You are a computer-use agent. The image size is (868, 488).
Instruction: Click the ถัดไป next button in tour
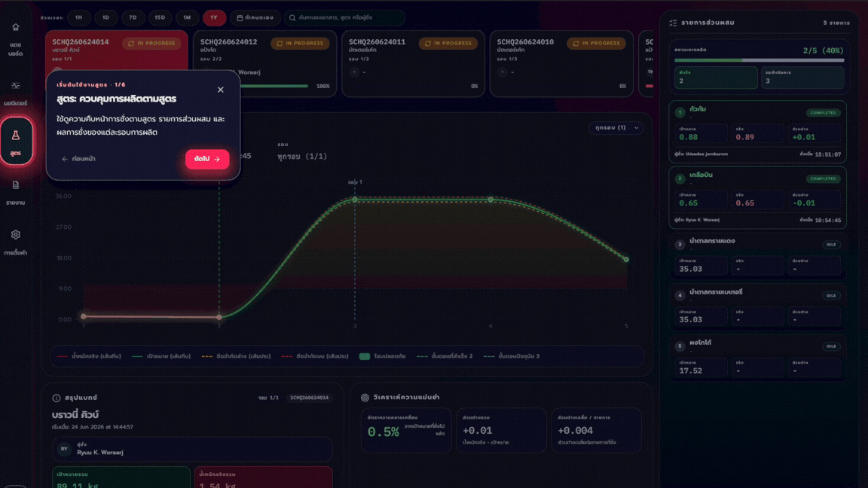[x=207, y=159]
